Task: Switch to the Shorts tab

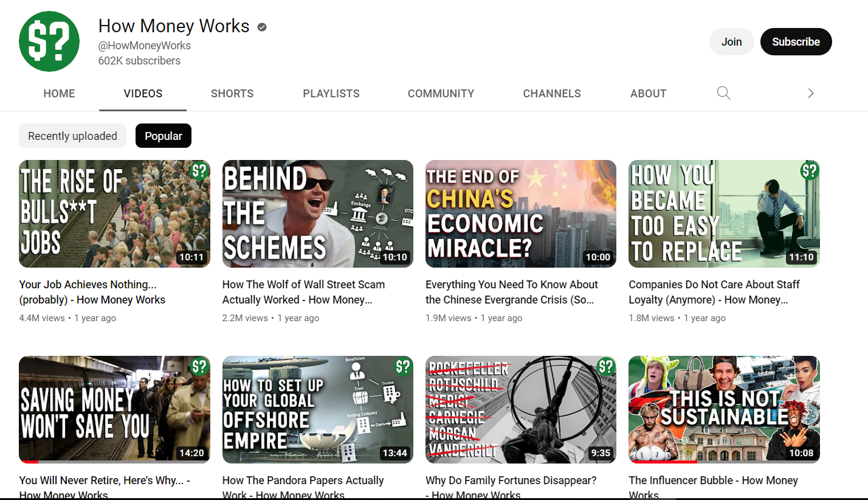Action: (x=232, y=94)
